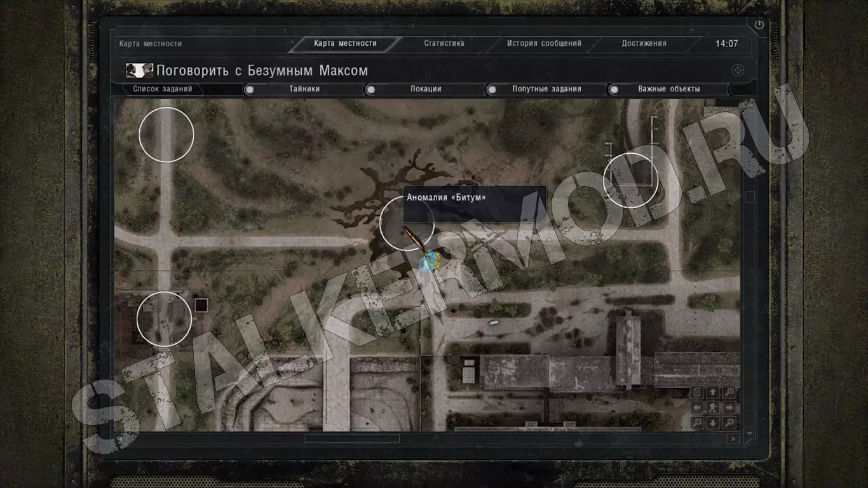Open the История сообщений tab
868x488 pixels.
544,44
